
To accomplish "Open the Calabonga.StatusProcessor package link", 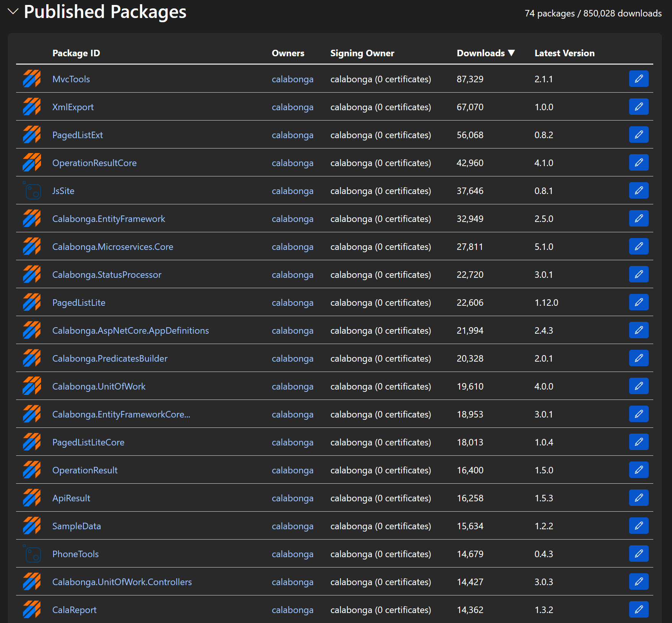I will pos(107,275).
